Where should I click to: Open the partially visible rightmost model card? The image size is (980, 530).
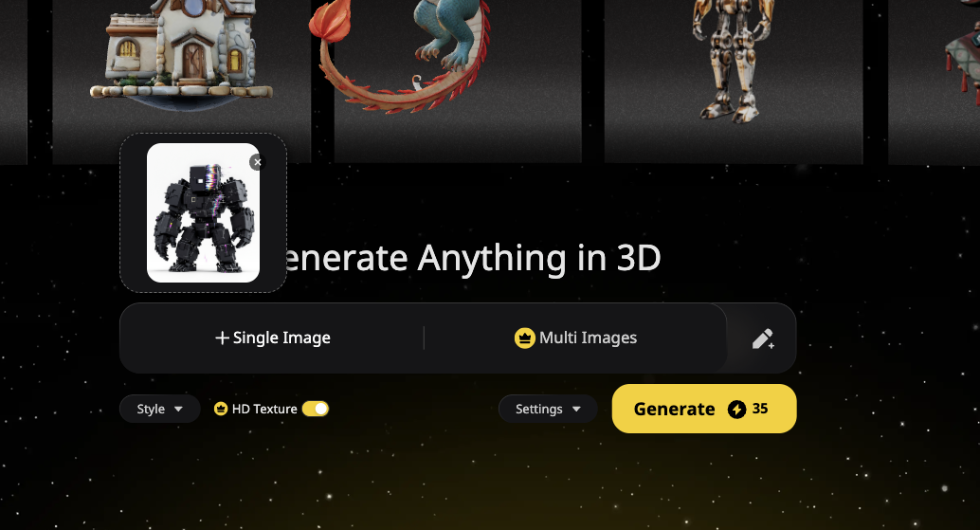pyautogui.click(x=934, y=82)
